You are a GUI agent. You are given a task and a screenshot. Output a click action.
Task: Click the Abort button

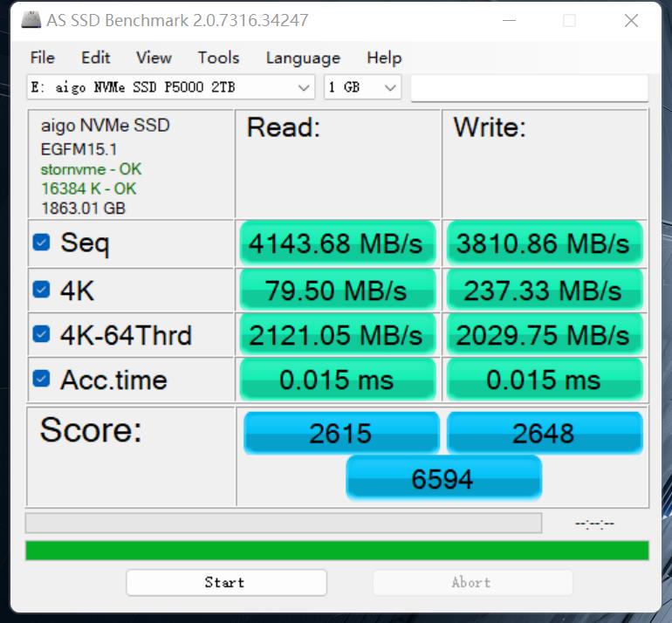473,582
